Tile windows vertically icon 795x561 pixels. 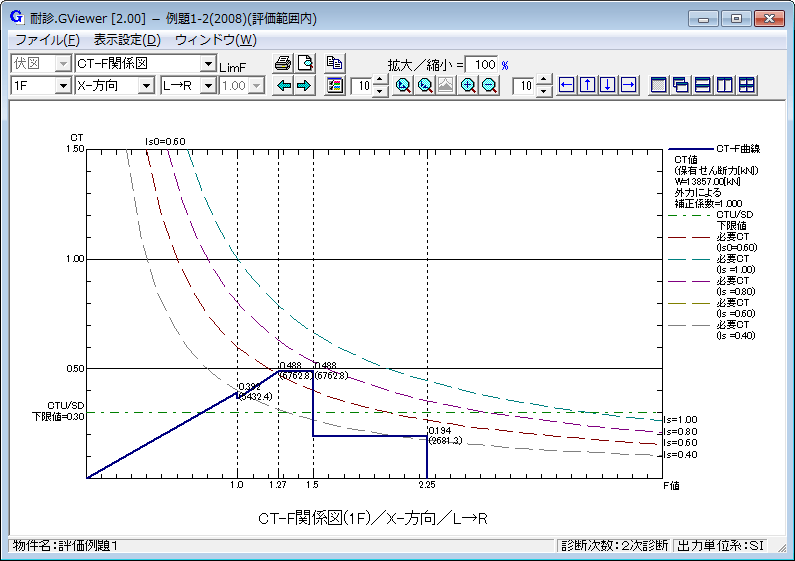725,85
